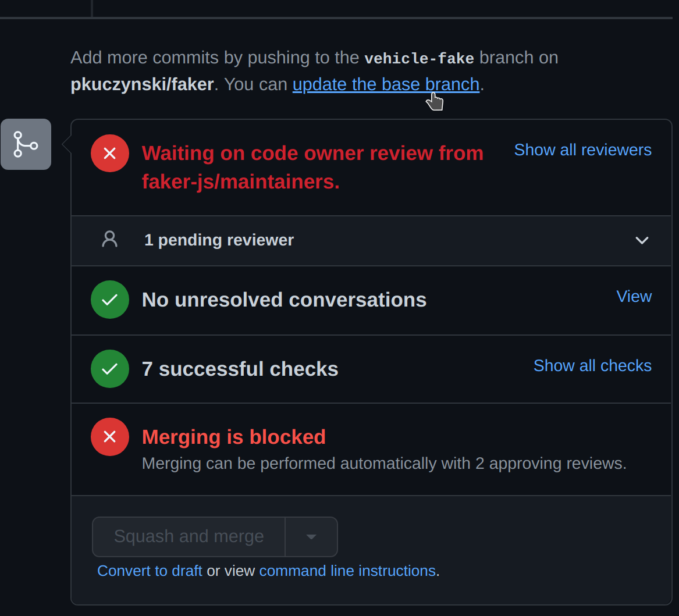Open the update the base branch link
This screenshot has height=616, width=679.
point(386,84)
